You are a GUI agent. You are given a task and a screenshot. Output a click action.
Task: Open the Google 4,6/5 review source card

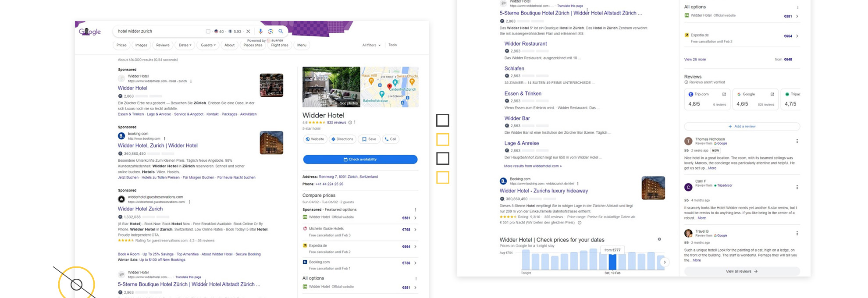(x=756, y=99)
